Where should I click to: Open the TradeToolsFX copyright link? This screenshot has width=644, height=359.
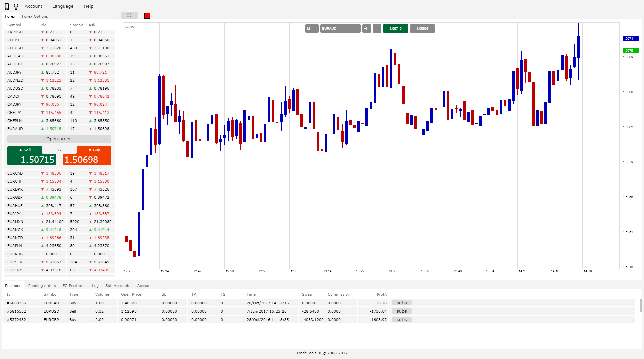click(x=322, y=353)
